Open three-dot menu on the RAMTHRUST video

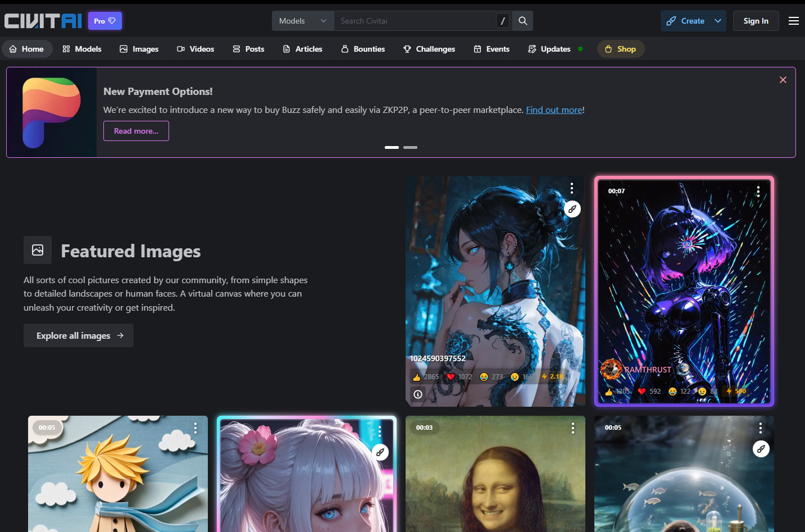click(758, 191)
